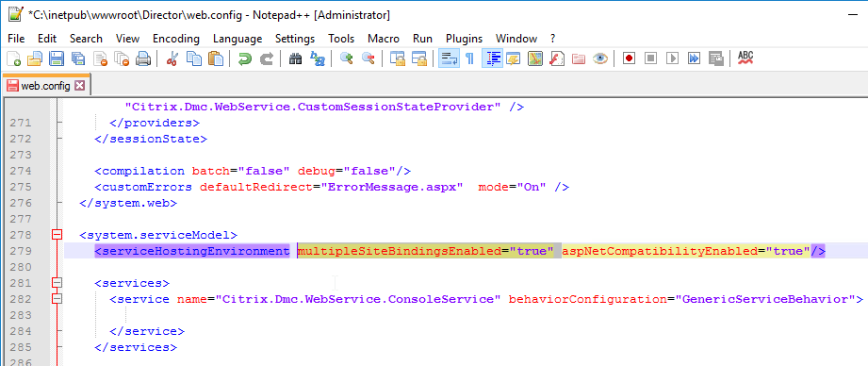Open a file using the folder icon
The width and height of the screenshot is (868, 366).
point(35,58)
